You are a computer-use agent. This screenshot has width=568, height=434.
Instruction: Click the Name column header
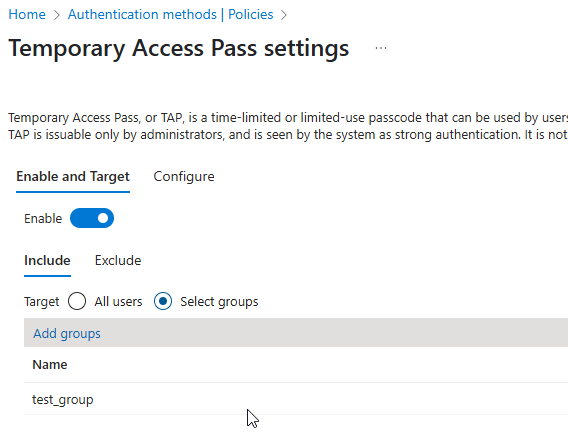[x=50, y=364]
